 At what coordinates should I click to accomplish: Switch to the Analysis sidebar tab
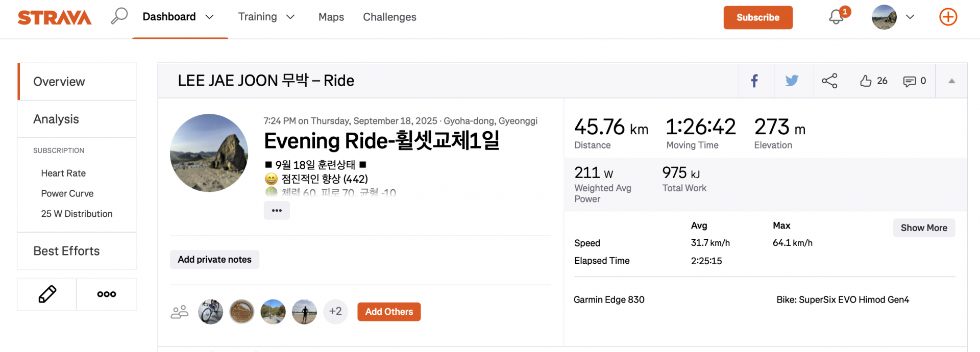point(56,119)
